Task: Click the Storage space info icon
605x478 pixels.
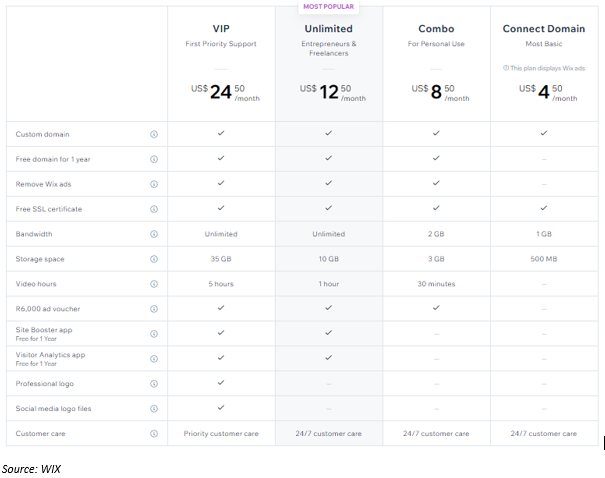Action: click(154, 259)
